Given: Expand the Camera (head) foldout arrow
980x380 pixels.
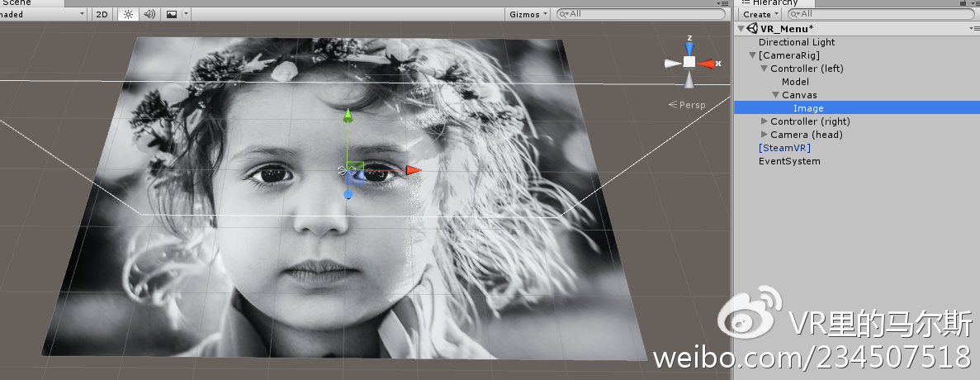Looking at the screenshot, I should click(x=765, y=135).
